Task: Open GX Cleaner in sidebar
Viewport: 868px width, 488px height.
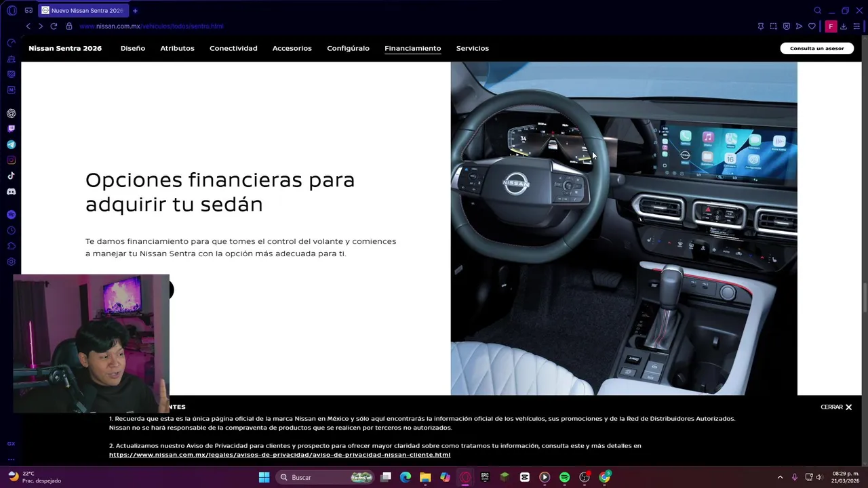Action: pos(12,59)
